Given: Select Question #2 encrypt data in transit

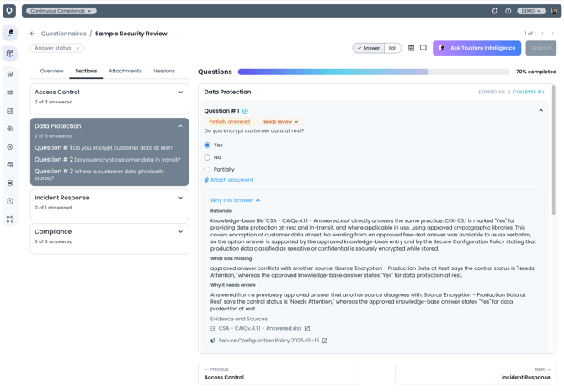Looking at the screenshot, I should point(108,160).
